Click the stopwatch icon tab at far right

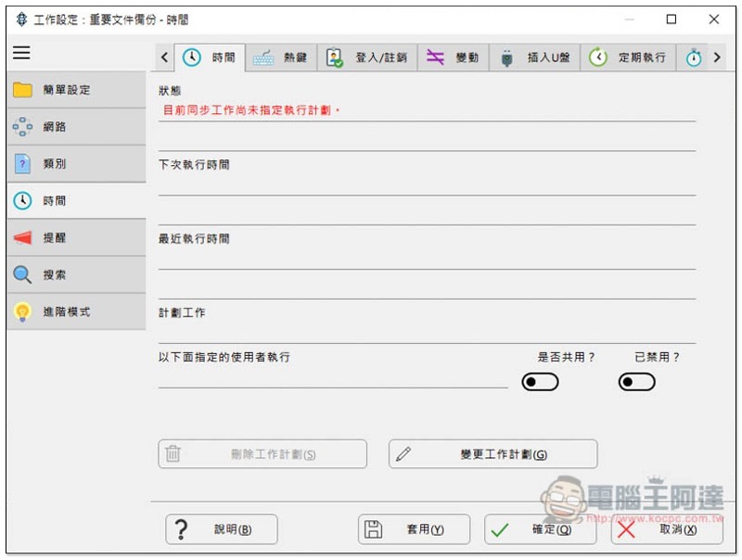pos(693,57)
